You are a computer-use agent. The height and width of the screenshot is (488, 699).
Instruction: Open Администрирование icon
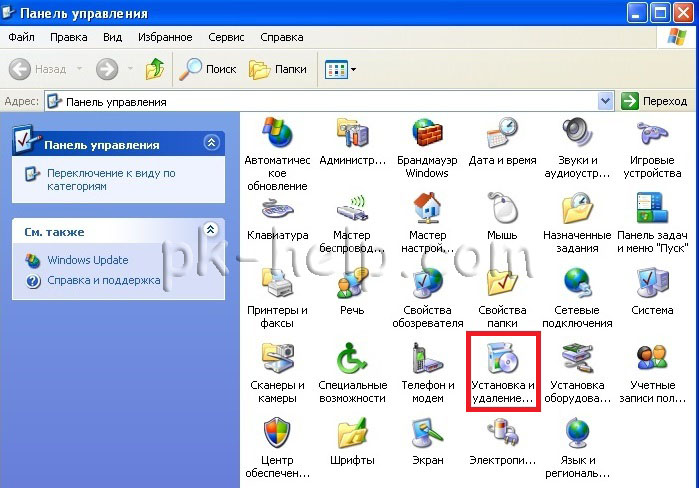(x=352, y=132)
